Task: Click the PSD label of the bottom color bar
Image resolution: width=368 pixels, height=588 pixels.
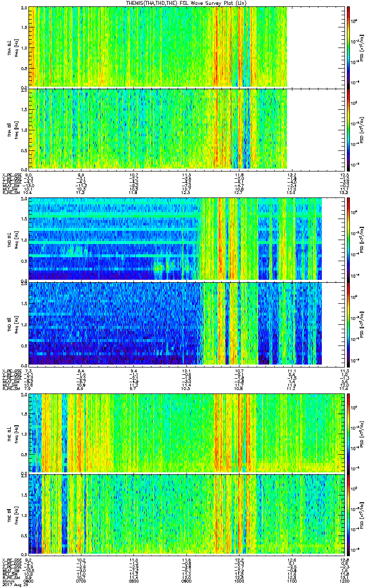Action: 363,515
